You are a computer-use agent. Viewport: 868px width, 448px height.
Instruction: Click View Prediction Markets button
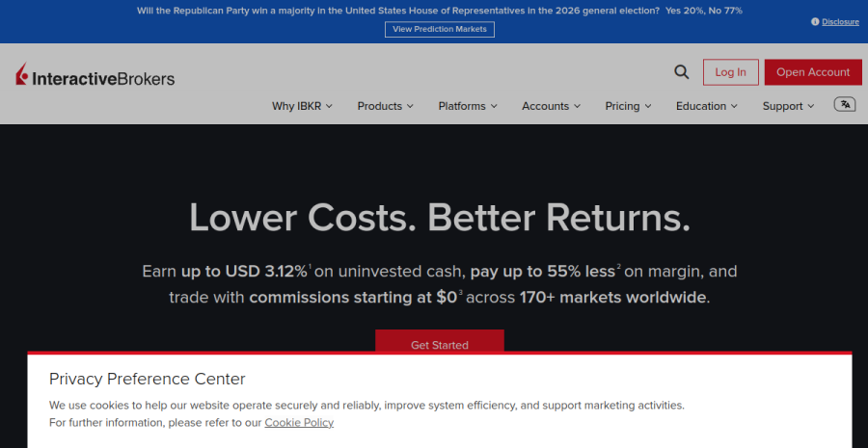(440, 29)
